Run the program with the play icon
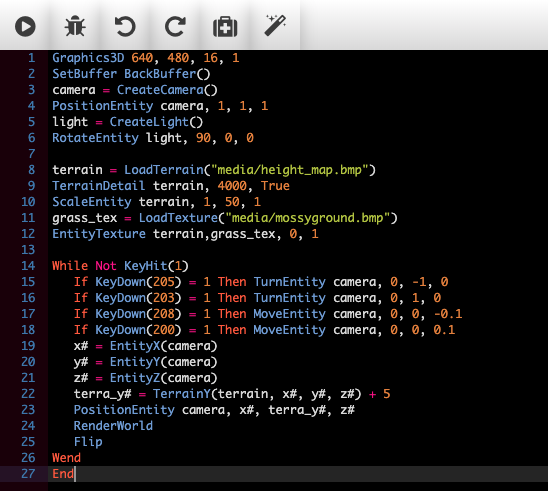The width and height of the screenshot is (548, 491). pyautogui.click(x=25, y=27)
